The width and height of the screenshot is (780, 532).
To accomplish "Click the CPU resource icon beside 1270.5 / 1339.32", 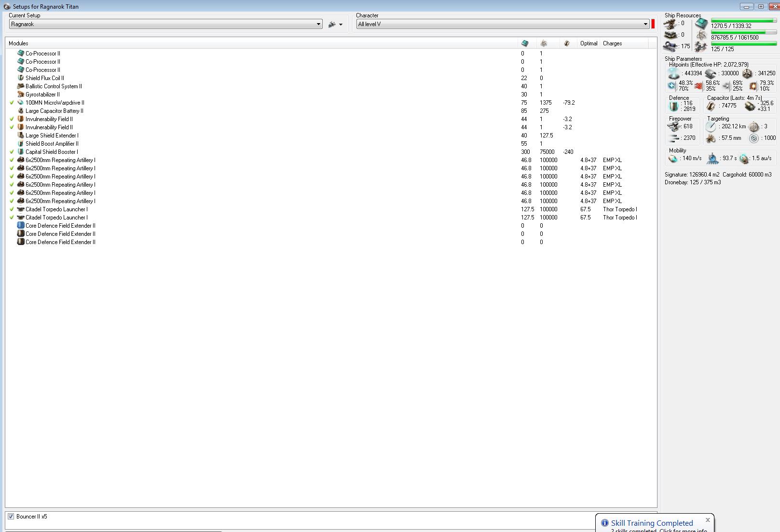I will pos(701,23).
